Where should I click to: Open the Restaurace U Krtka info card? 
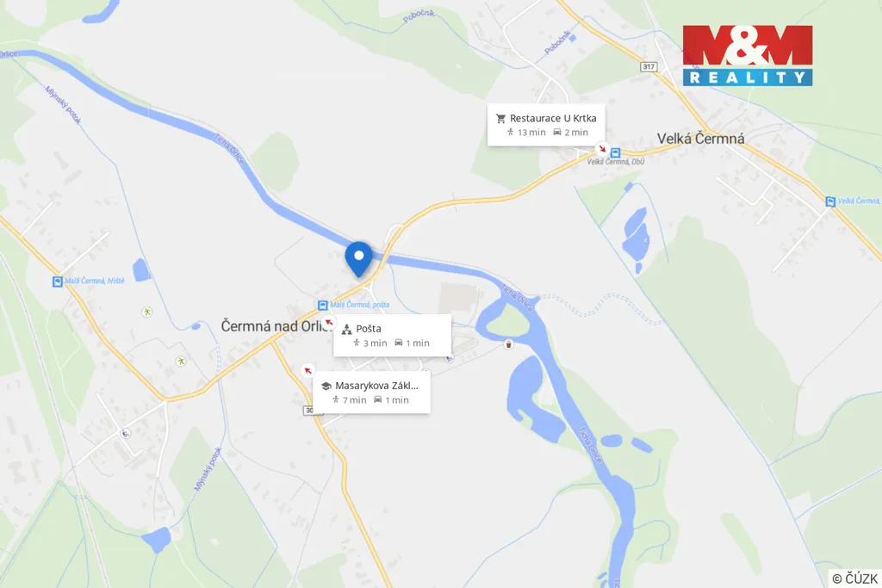(546, 125)
